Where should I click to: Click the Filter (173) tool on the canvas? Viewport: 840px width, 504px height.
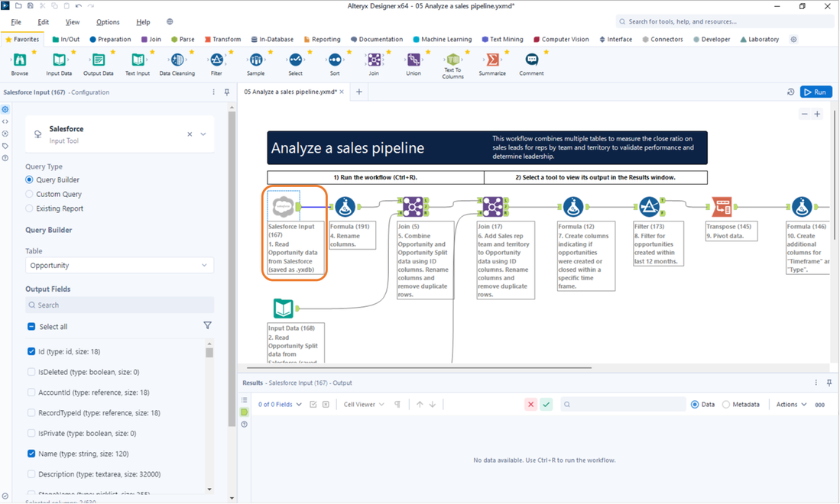(x=649, y=206)
